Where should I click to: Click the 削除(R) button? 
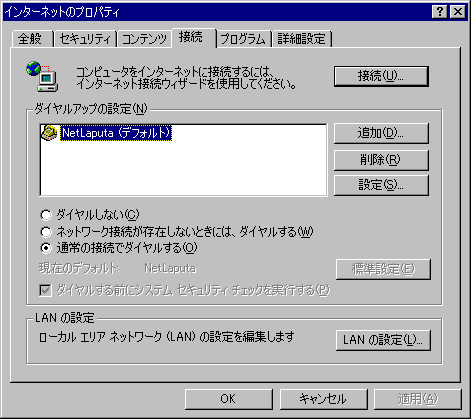click(x=381, y=160)
